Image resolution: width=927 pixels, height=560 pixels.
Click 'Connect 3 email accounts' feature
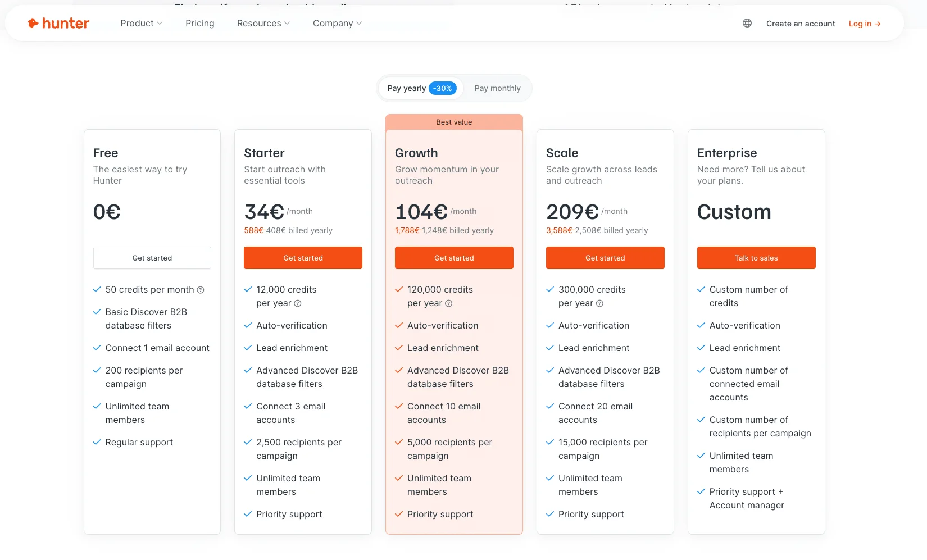click(x=290, y=413)
